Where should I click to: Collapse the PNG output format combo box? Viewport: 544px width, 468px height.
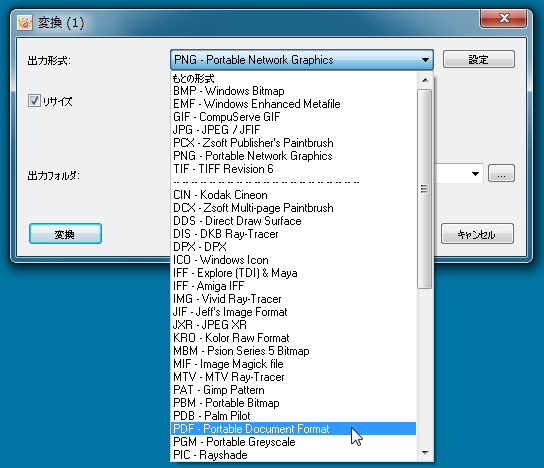tap(301, 60)
